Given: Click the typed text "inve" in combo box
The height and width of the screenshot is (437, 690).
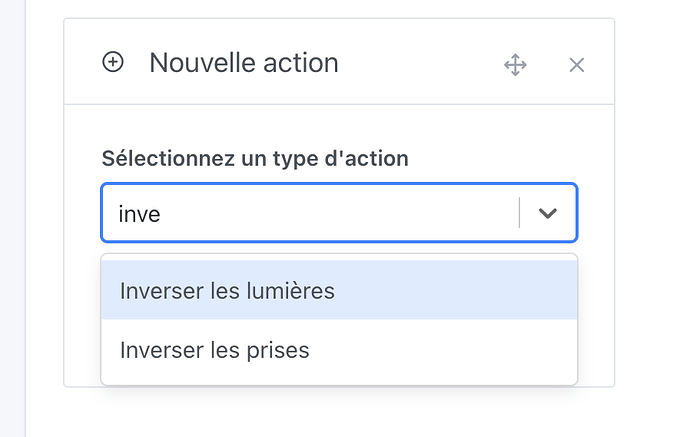Looking at the screenshot, I should tap(139, 213).
